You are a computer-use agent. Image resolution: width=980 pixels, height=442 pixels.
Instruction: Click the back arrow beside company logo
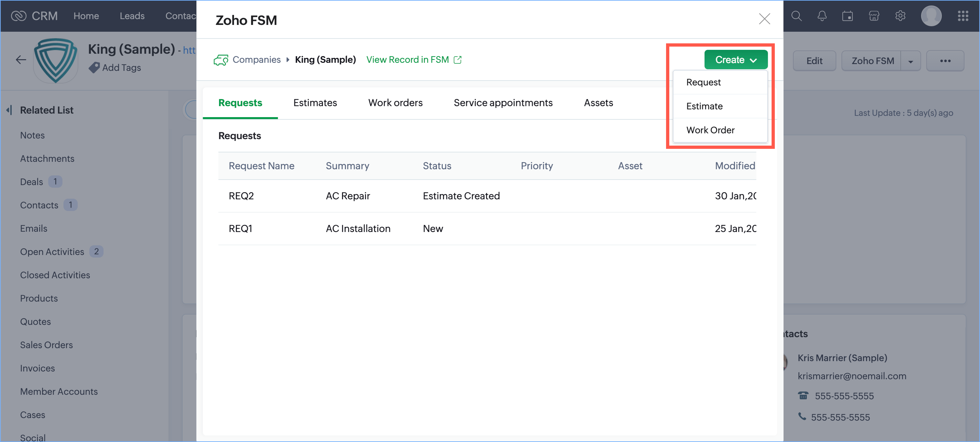coord(21,60)
